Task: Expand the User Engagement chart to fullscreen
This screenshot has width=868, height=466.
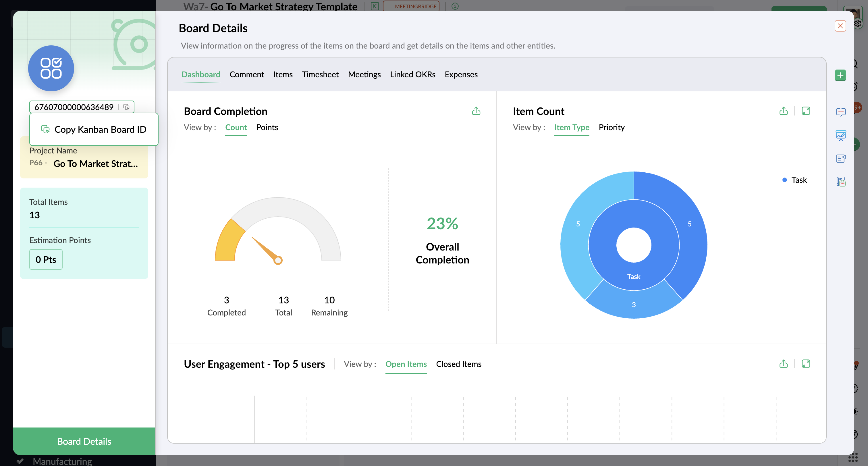Action: point(806,363)
